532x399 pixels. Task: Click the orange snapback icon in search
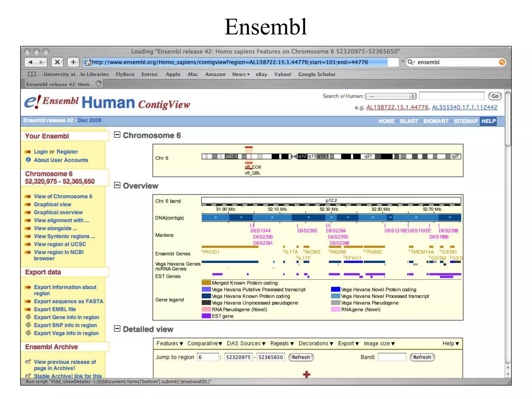click(502, 62)
